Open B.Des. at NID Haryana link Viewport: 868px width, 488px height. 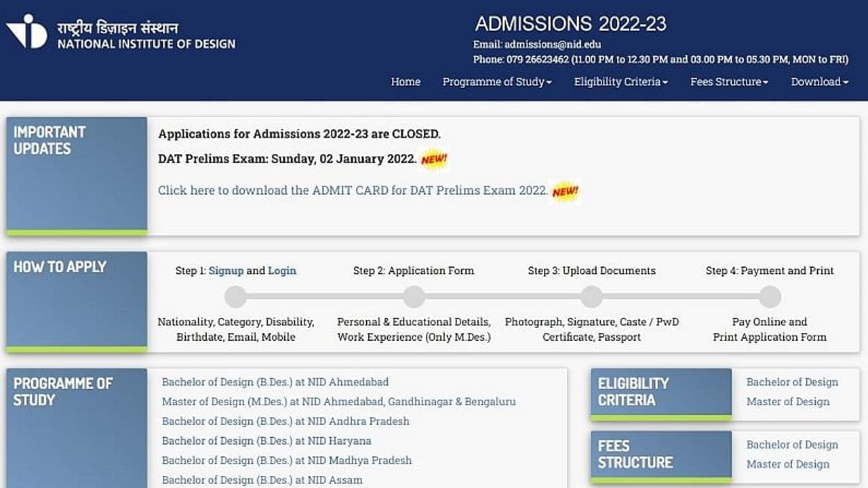(x=267, y=441)
